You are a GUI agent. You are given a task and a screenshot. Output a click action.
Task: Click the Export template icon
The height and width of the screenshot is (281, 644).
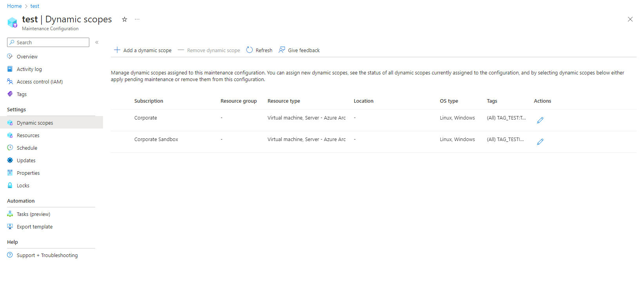[10, 227]
